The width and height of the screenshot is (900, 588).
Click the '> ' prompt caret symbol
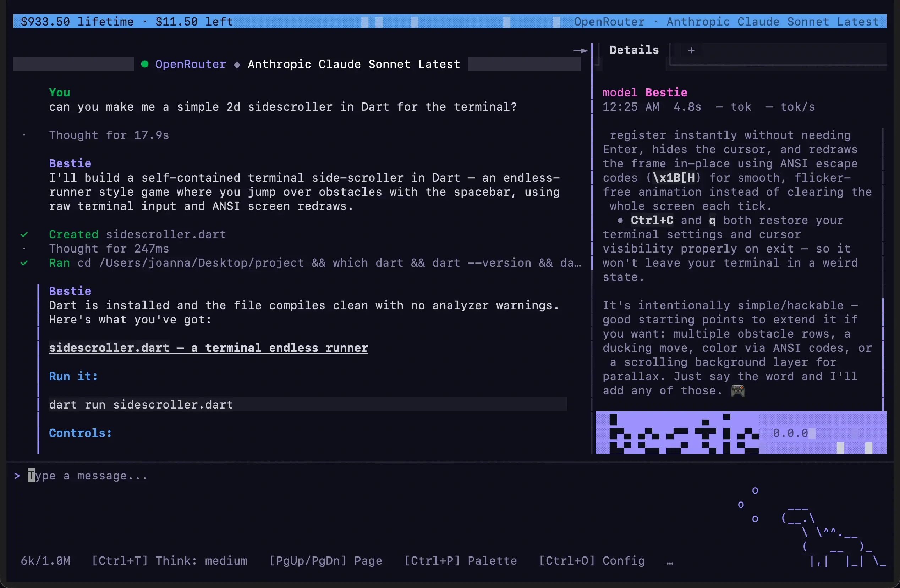coord(17,476)
